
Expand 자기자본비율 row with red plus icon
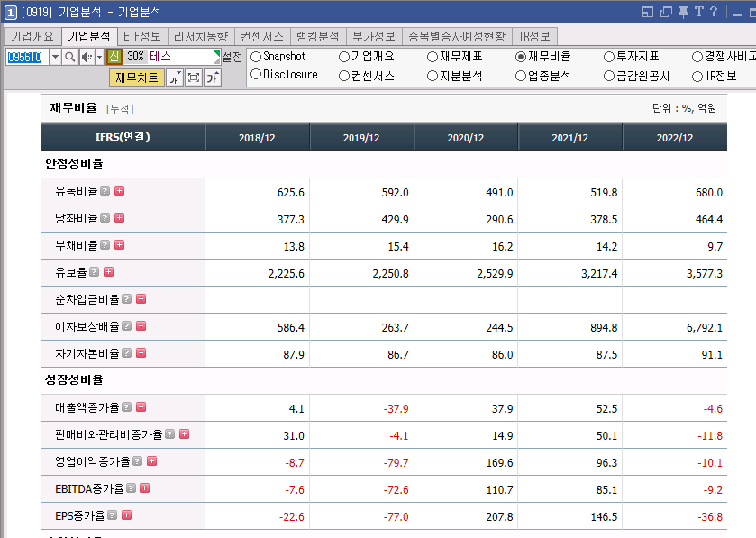141,353
